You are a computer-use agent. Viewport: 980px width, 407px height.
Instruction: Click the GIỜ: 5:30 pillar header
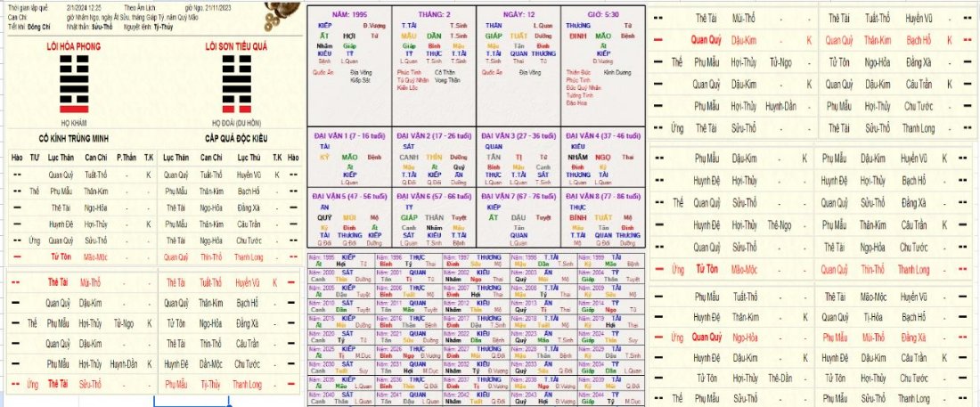[604, 17]
